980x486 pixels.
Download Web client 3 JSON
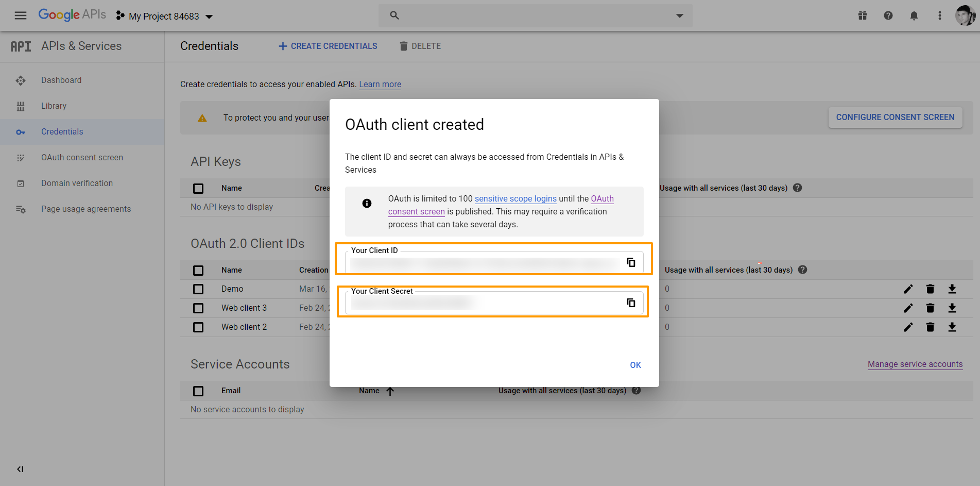click(952, 308)
